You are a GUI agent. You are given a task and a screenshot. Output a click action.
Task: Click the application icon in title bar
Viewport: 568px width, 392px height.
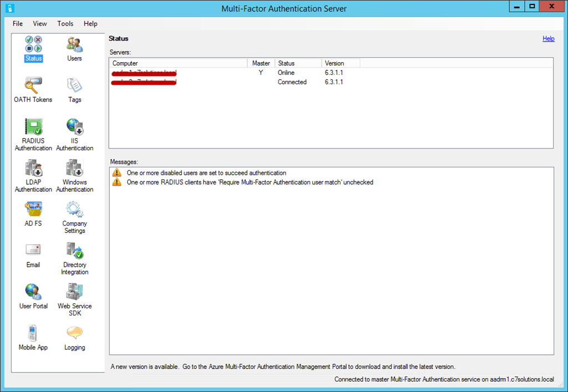click(x=10, y=8)
